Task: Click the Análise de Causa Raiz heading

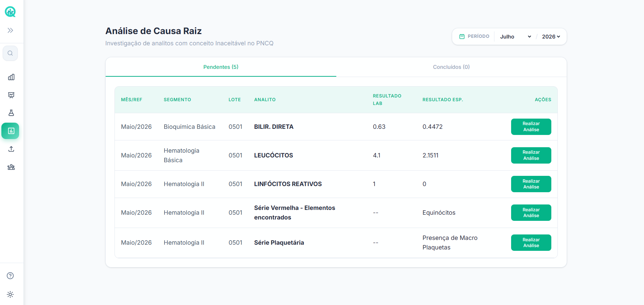Action: [x=153, y=31]
